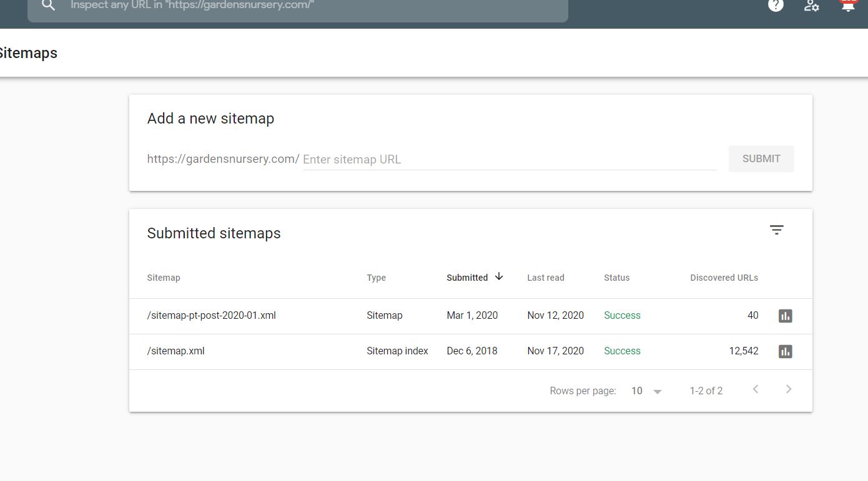Open the Type column header options
Viewport: 868px width, 481px height.
point(377,278)
